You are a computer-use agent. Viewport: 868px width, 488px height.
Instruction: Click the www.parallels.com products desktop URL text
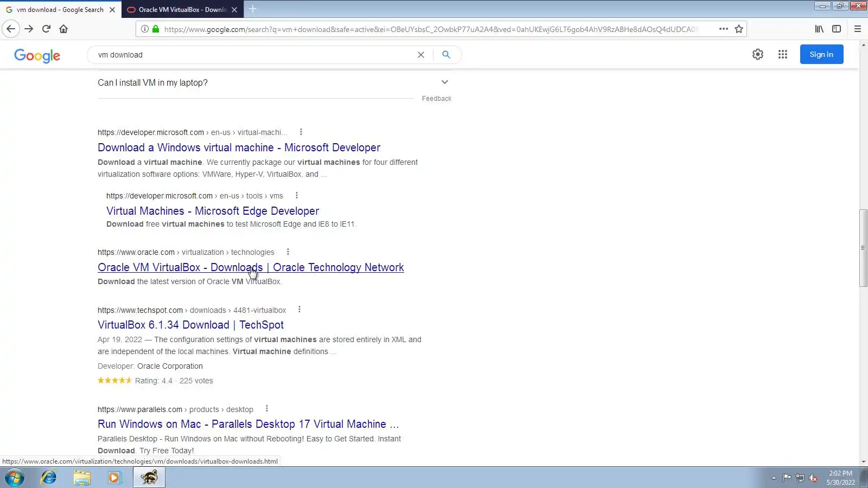175,409
